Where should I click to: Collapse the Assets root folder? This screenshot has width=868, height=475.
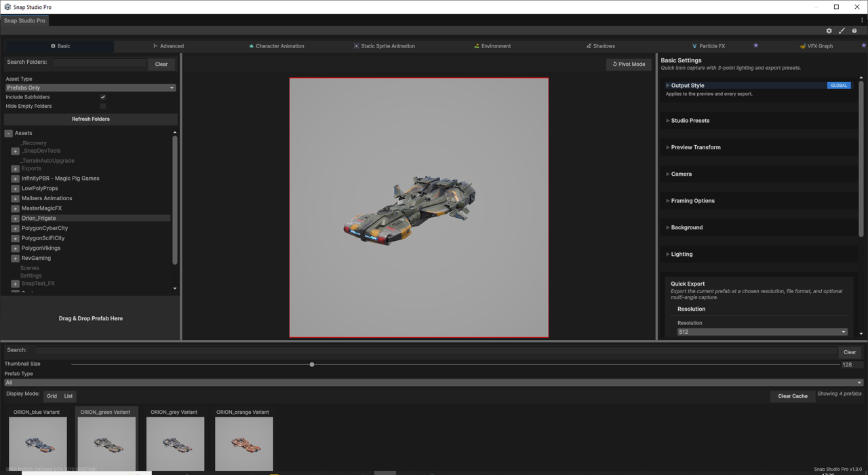[x=8, y=133]
